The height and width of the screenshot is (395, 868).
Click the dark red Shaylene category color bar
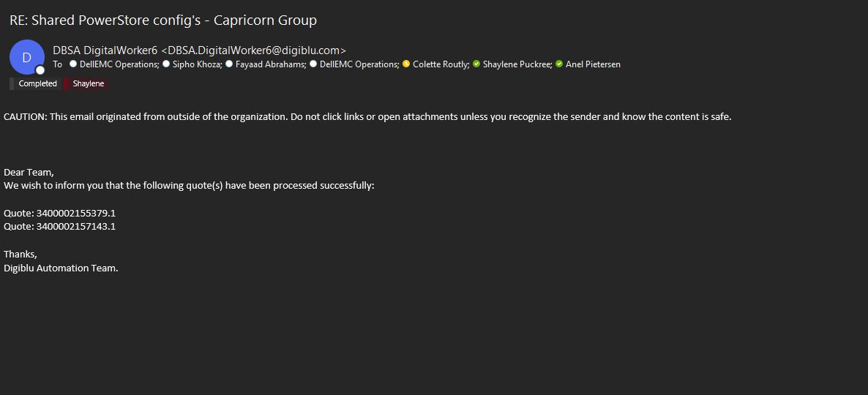(66, 84)
